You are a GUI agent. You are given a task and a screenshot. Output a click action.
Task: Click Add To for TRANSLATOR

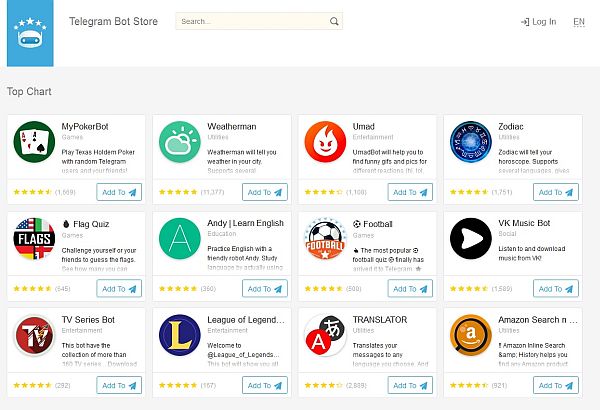[410, 385]
